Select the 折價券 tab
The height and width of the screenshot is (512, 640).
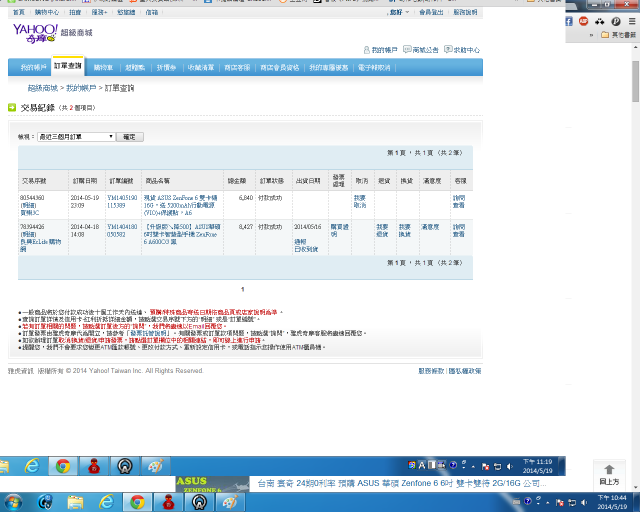click(x=166, y=67)
